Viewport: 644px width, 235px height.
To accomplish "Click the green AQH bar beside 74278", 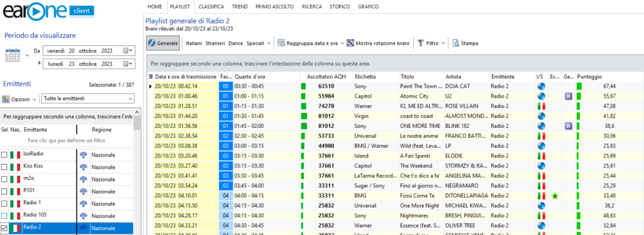I will pos(304,106).
